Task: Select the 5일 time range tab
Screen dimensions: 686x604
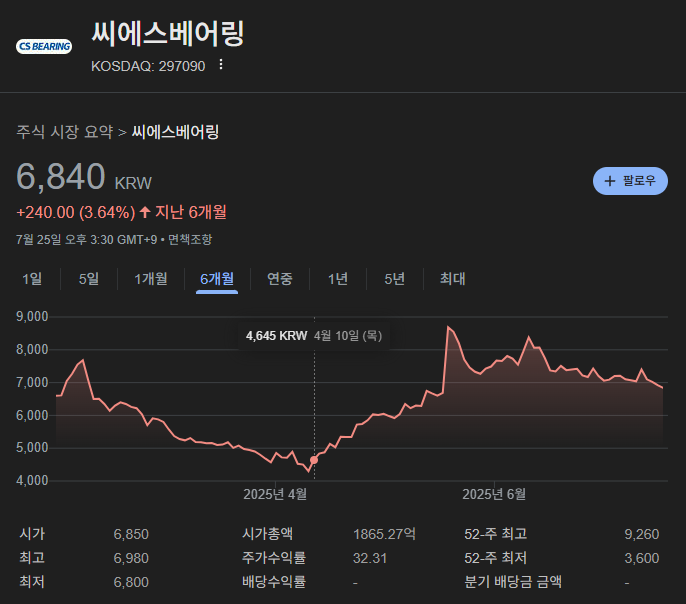Action: tap(89, 279)
